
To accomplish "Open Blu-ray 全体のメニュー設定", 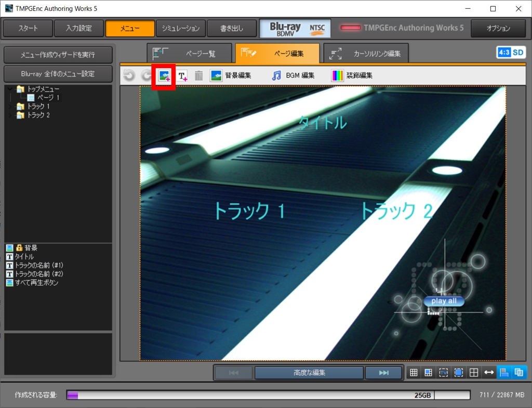I will pos(58,74).
